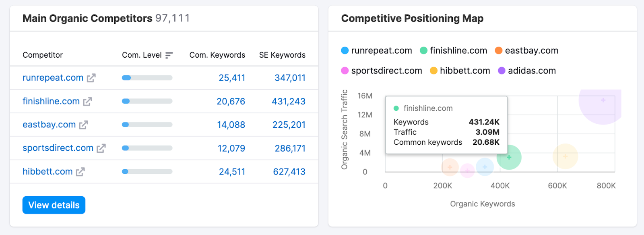The width and height of the screenshot is (644, 235).
Task: Open runrepeat.com external link icon
Action: (x=91, y=78)
